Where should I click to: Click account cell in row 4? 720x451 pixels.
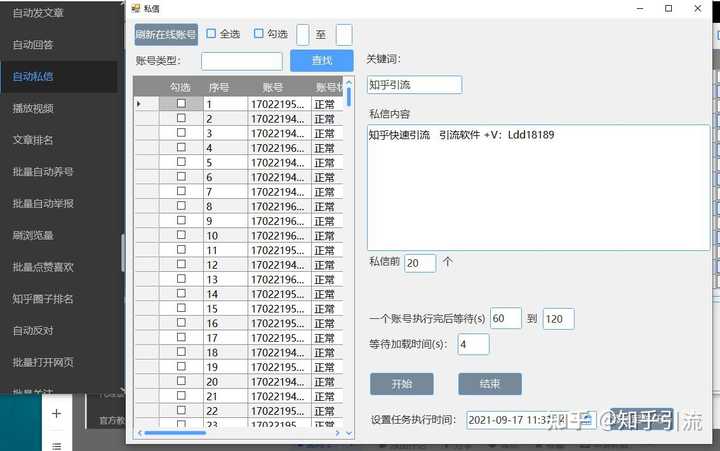pyautogui.click(x=279, y=148)
